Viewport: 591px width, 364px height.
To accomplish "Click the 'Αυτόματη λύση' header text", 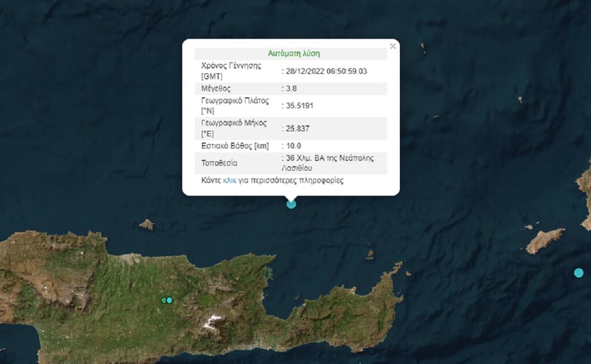I will pos(294,54).
